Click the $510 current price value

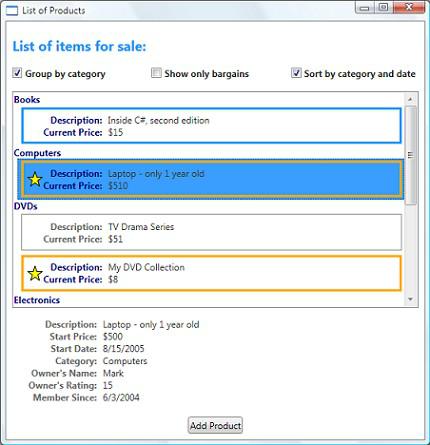tap(118, 186)
